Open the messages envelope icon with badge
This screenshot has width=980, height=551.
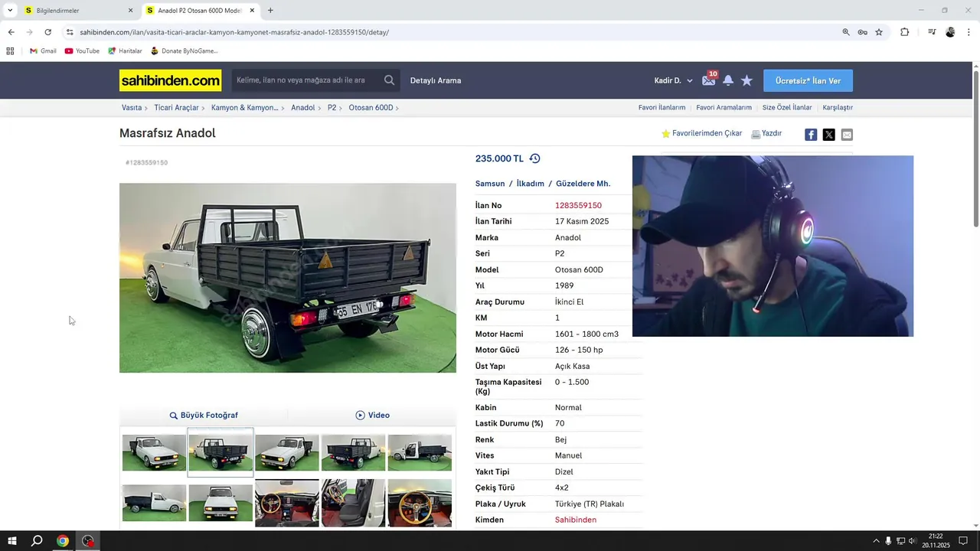pos(708,80)
